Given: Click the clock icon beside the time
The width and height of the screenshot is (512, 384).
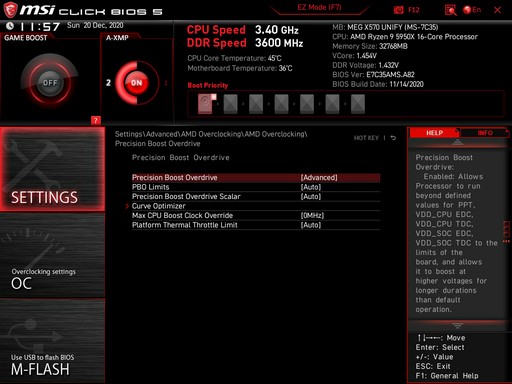Looking at the screenshot, I should pyautogui.click(x=10, y=26).
